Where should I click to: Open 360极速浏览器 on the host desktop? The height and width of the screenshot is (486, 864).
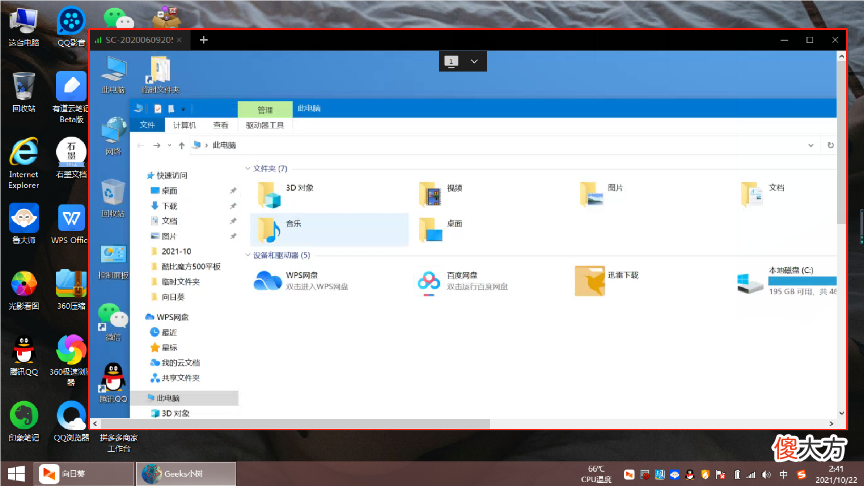click(71, 360)
